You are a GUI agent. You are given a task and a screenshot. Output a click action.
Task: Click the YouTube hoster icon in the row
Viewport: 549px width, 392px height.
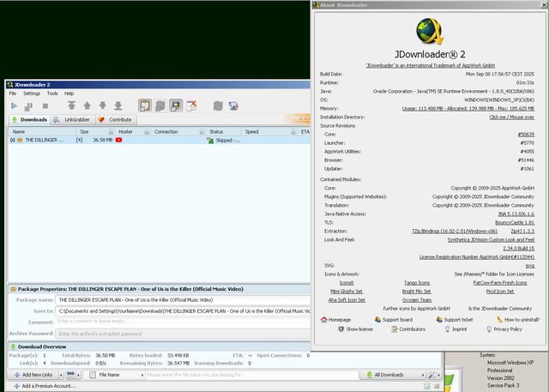point(119,140)
